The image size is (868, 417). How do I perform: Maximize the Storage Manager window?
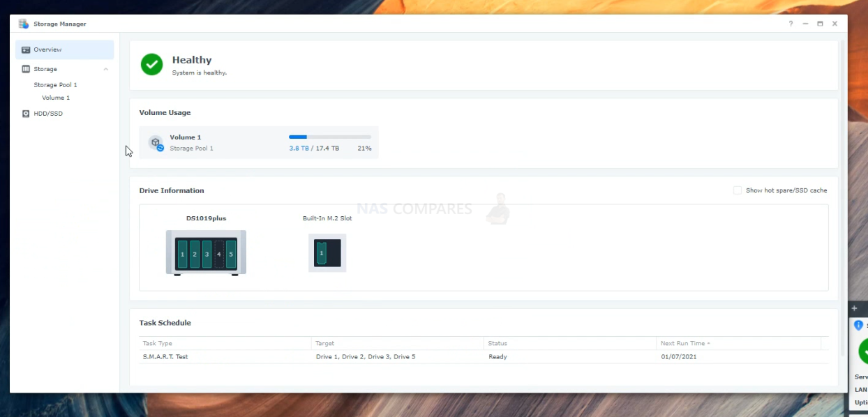820,24
